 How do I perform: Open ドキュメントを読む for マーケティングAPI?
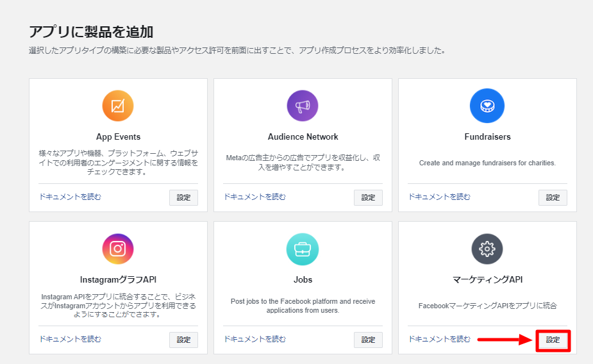[x=439, y=339]
